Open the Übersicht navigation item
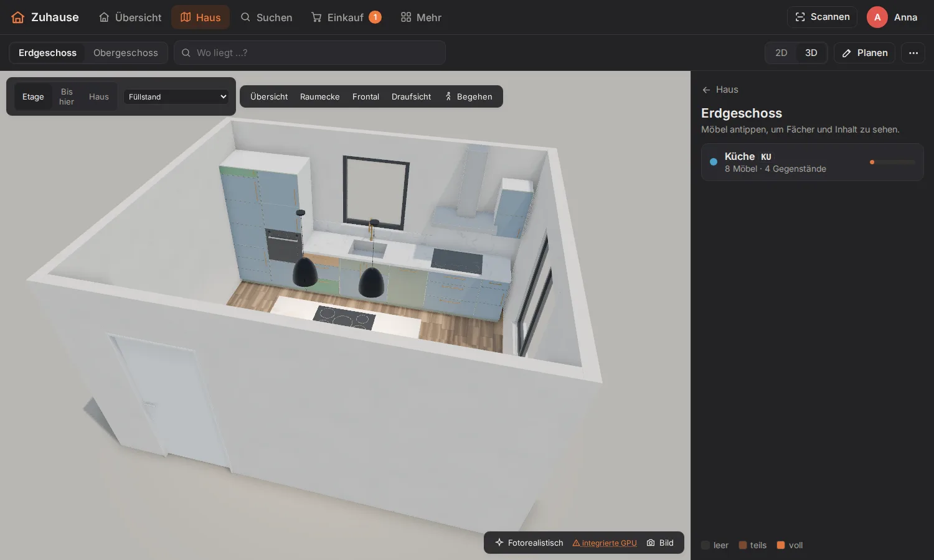Viewport: 934px width, 560px height. coord(130,17)
